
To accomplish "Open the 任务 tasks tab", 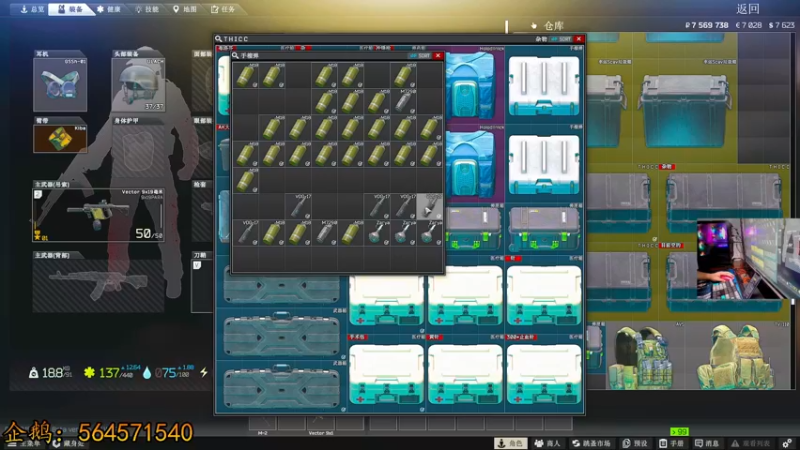I will (223, 9).
